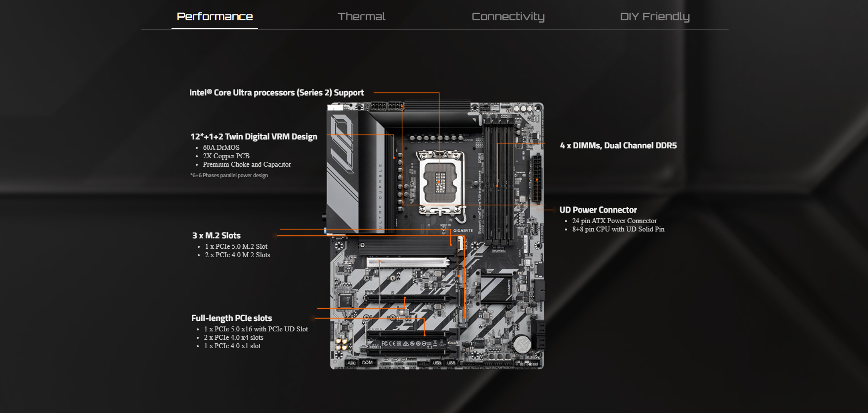
Task: Click '12*+1+2 Twin Digital VRM Design' heading
Action: pos(254,137)
